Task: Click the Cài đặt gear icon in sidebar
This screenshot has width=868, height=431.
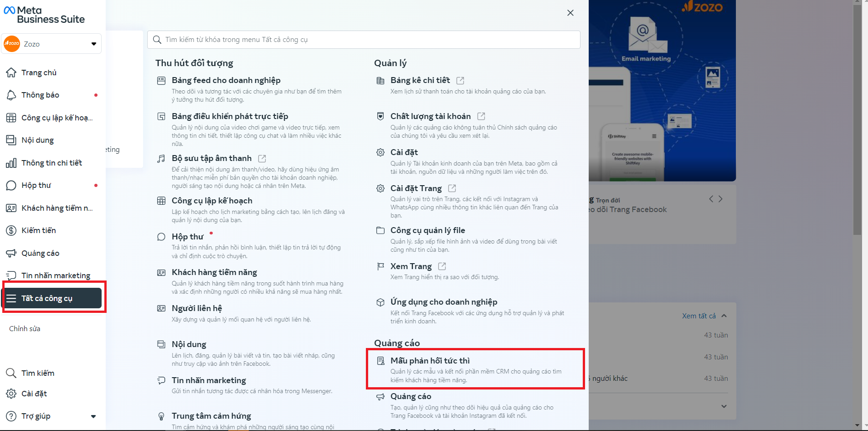Action: [x=11, y=394]
